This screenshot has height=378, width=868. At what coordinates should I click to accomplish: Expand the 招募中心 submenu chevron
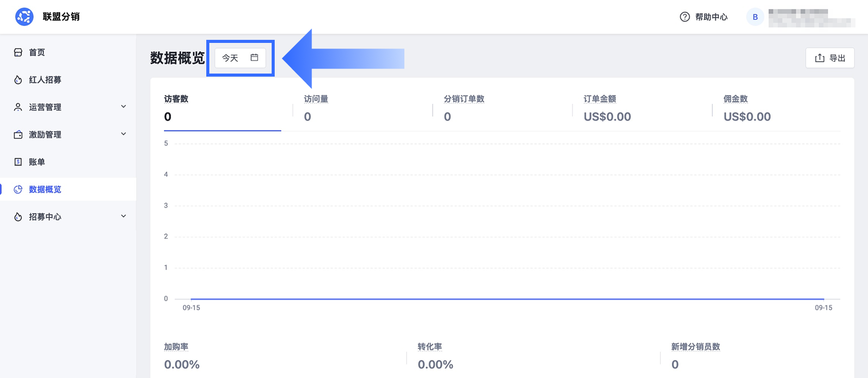click(x=123, y=217)
